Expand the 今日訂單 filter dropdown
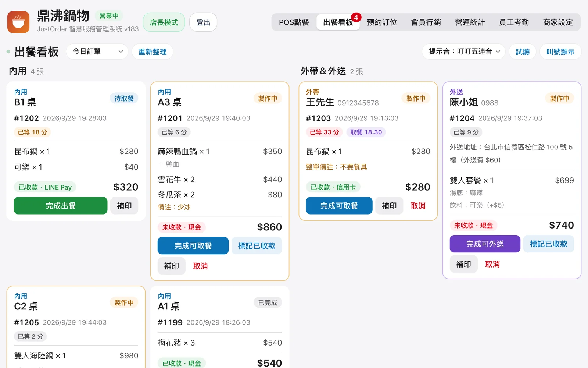Viewport: 588px width, 368px height. click(x=97, y=52)
